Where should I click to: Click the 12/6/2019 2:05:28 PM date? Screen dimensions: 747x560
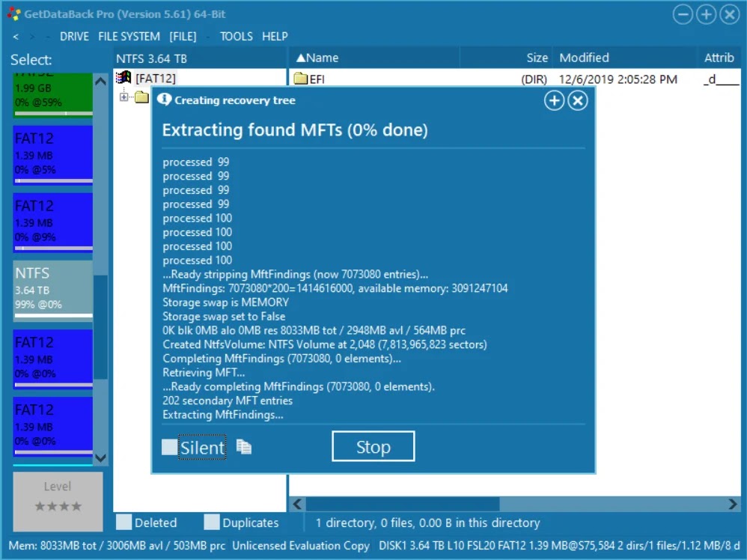618,79
